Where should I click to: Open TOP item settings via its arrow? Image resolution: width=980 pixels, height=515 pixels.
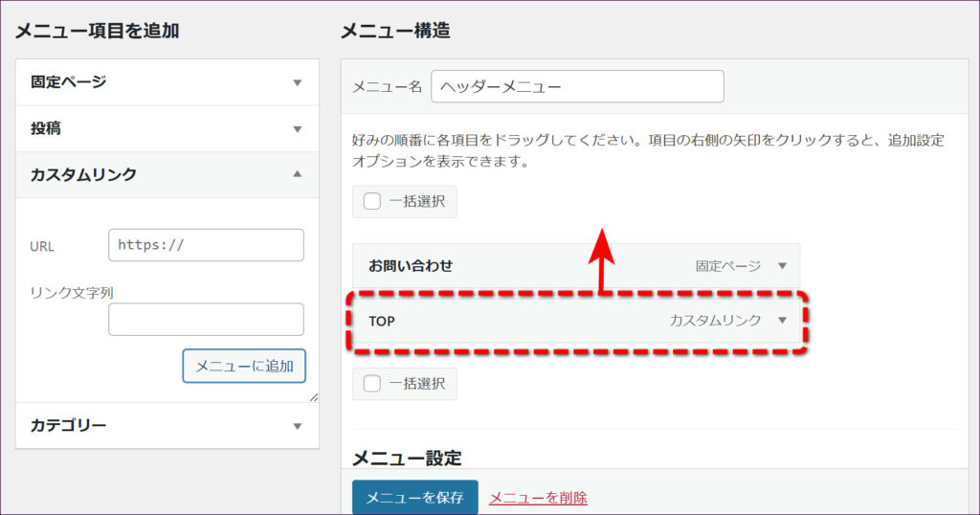[782, 321]
